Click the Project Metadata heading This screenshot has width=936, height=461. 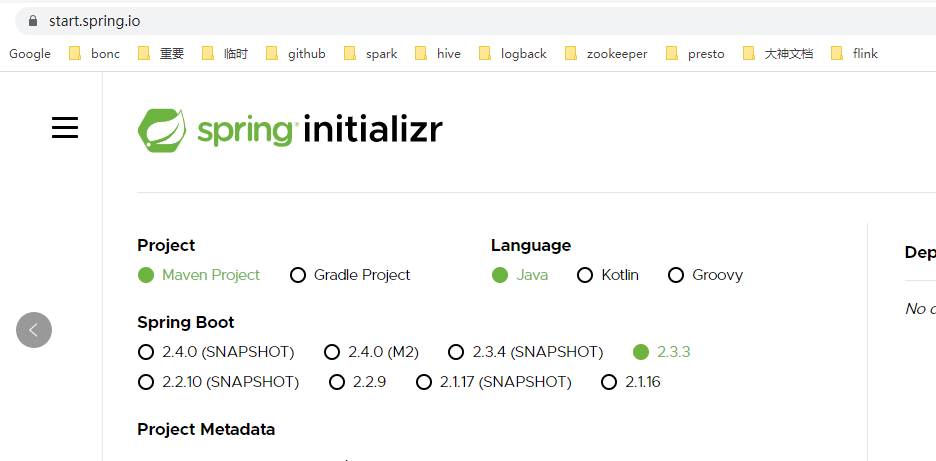point(206,429)
